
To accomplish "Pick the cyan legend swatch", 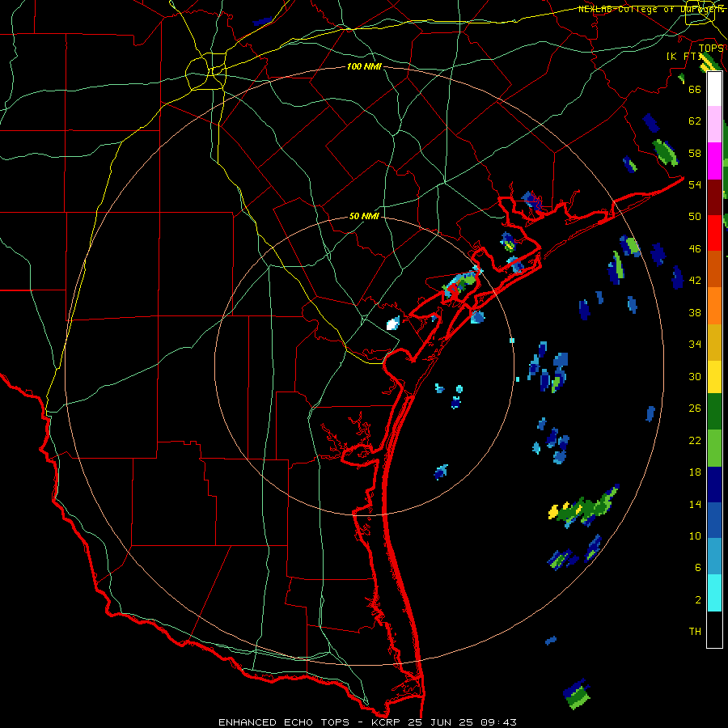I will pos(714,593).
